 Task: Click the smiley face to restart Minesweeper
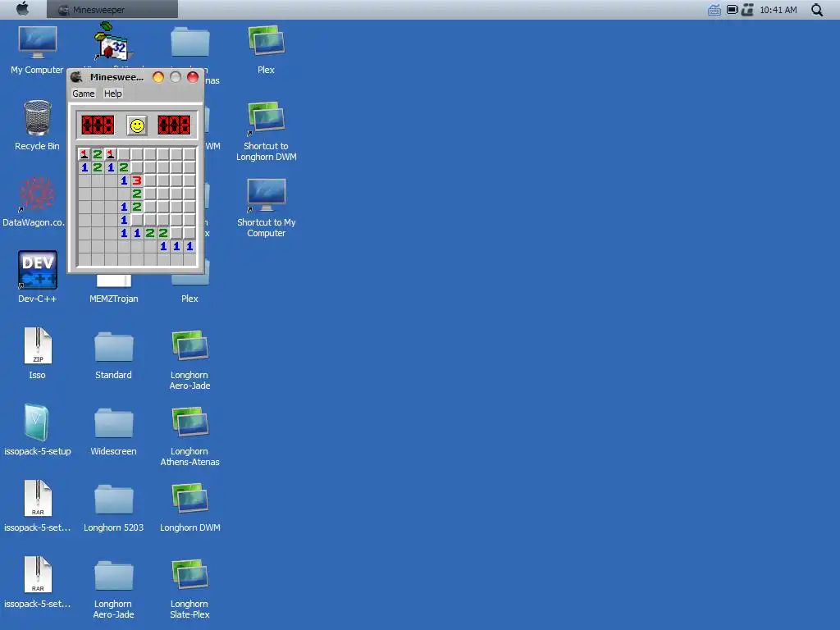coord(137,126)
